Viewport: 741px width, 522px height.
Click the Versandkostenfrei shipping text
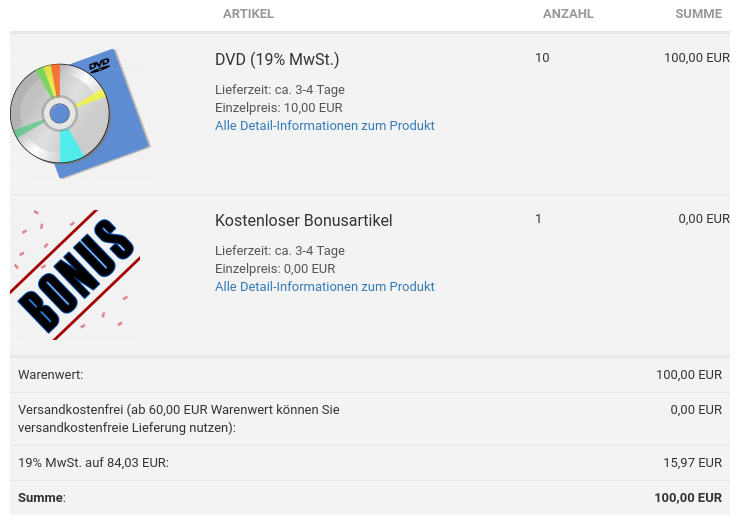(179, 419)
